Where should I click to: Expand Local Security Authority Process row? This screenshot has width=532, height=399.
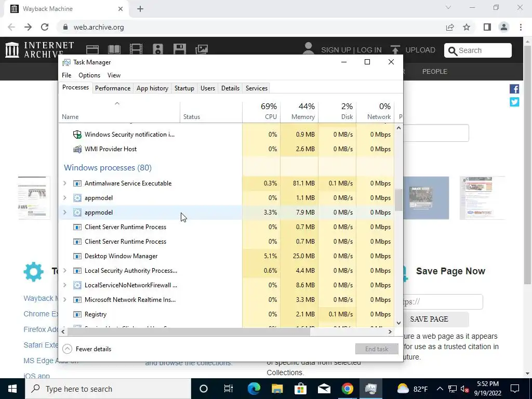click(65, 270)
